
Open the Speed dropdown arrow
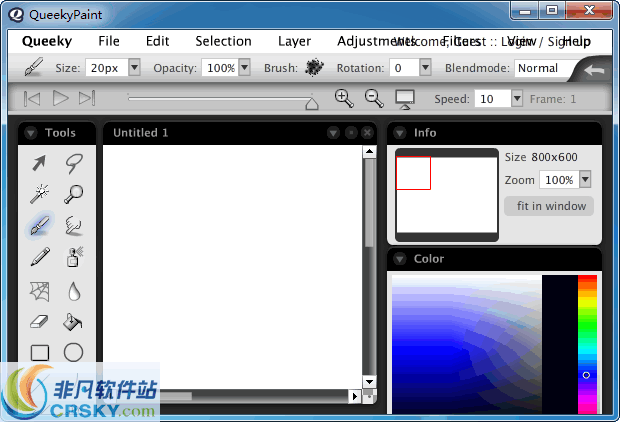pos(517,98)
